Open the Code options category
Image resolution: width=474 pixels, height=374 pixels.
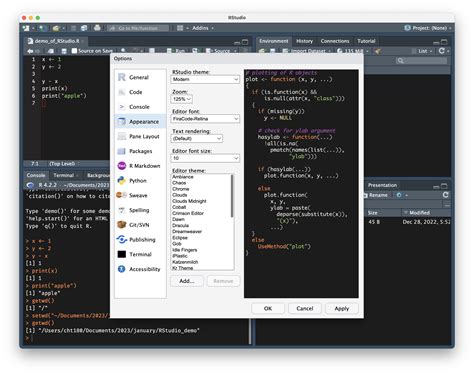click(140, 92)
